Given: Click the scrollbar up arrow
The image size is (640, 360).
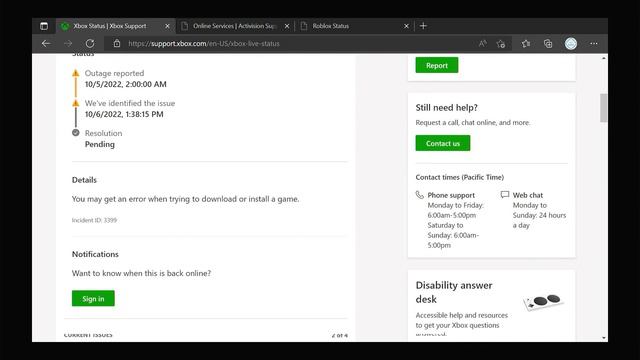Looking at the screenshot, I should coord(604,58).
